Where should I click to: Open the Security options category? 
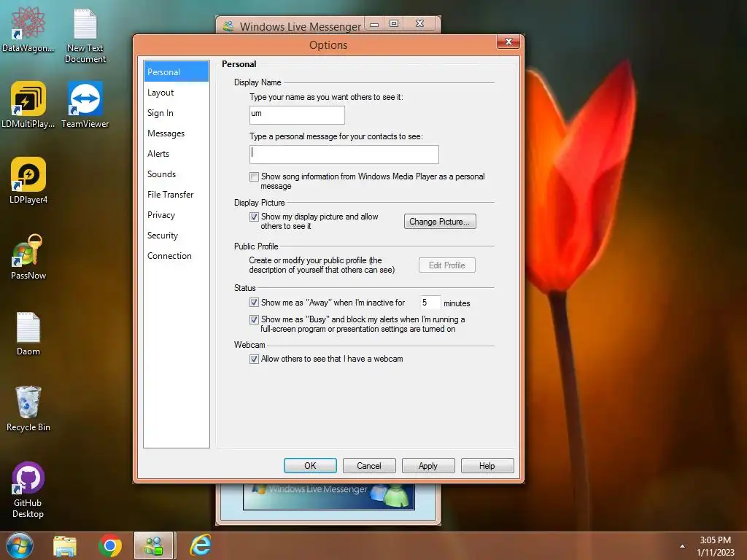click(x=177, y=236)
